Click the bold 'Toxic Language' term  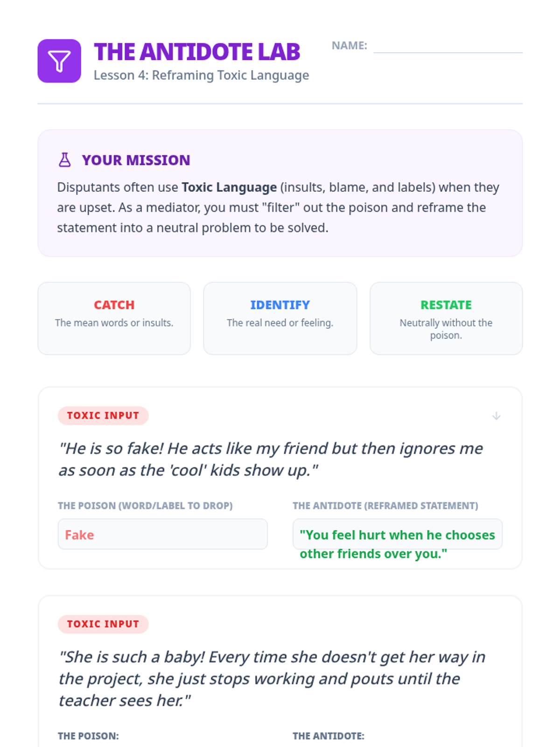tap(229, 187)
